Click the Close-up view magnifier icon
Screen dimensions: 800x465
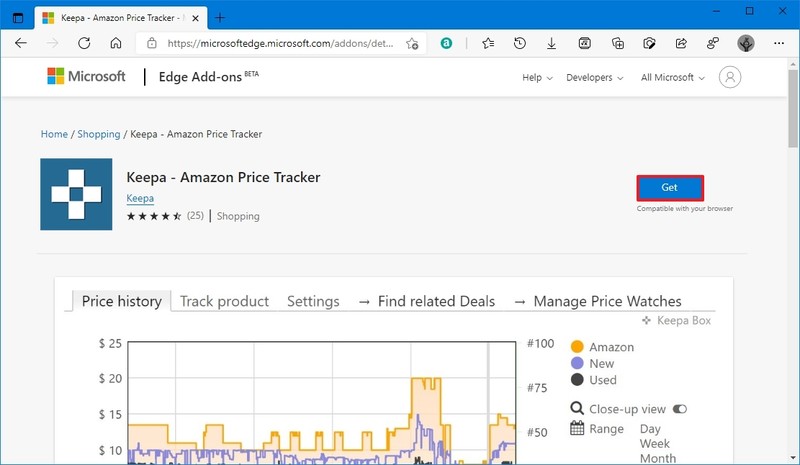click(577, 408)
